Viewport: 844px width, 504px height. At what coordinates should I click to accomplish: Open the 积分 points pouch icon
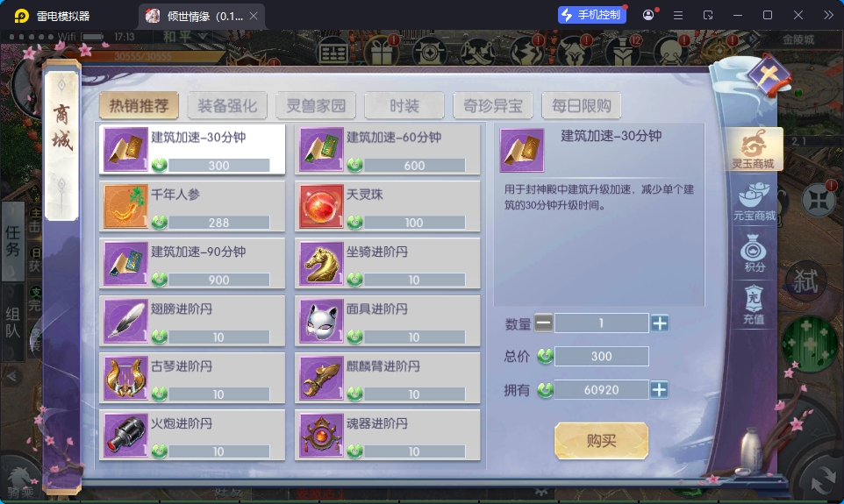(x=754, y=252)
